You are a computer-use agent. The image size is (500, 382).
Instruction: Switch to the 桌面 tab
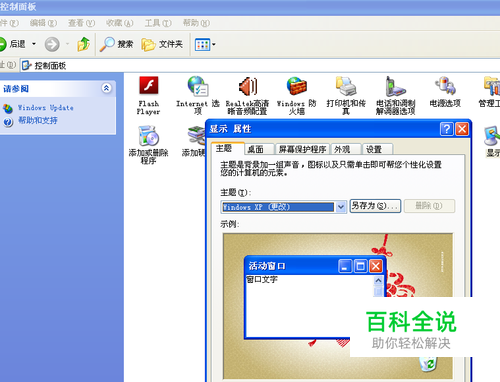coord(259,149)
